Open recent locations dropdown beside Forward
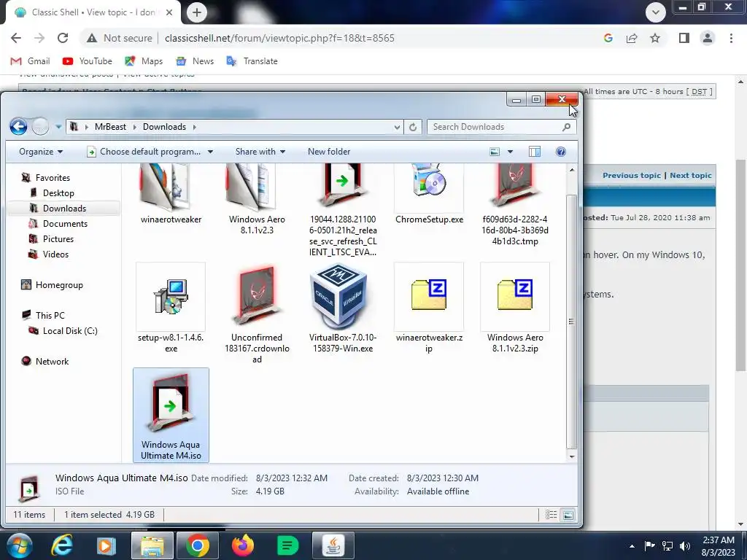Image resolution: width=747 pixels, height=560 pixels. click(58, 127)
